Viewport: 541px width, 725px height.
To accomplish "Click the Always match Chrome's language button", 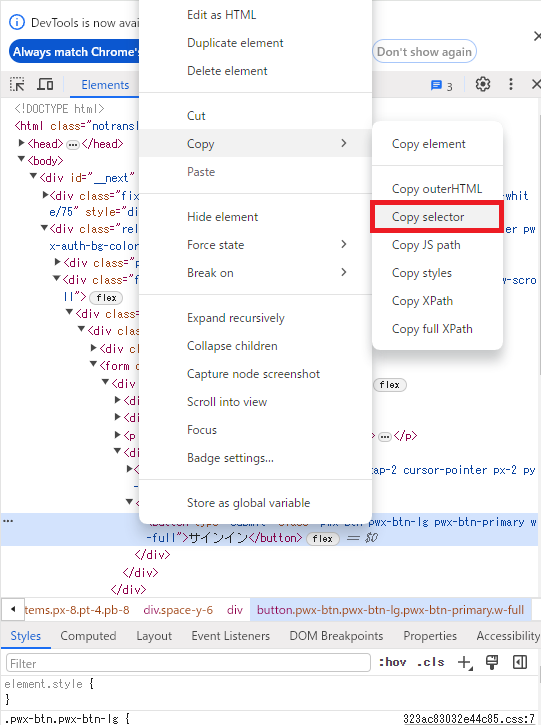I will pos(74,52).
